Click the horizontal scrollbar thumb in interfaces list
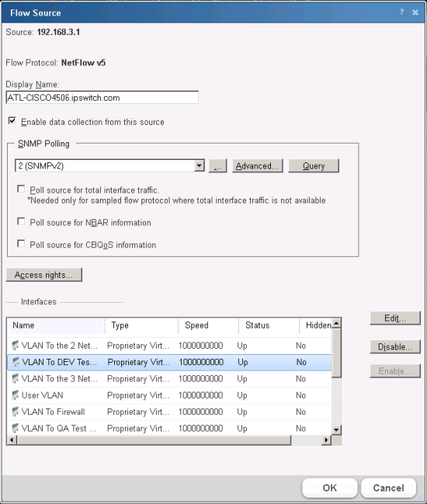This screenshot has height=504, width=427. pos(154,440)
